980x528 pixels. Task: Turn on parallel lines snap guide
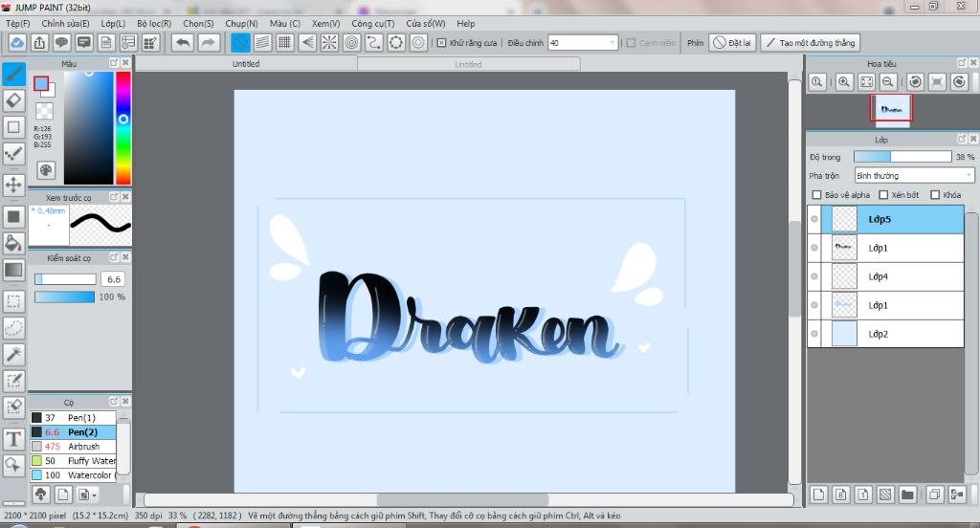tap(262, 42)
